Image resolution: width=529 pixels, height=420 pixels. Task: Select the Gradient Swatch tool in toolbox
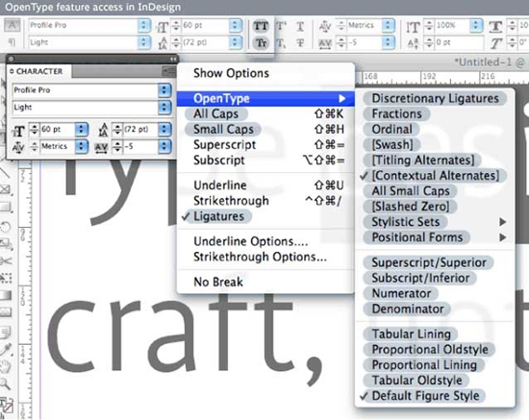[6, 295]
